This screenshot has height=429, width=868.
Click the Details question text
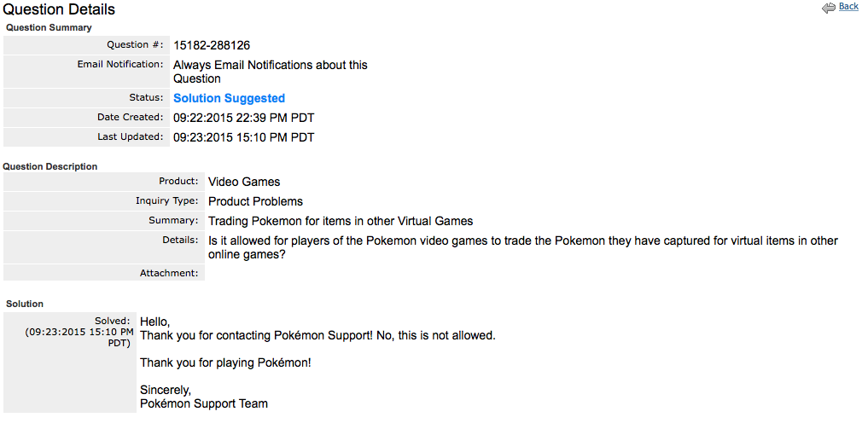(522, 247)
